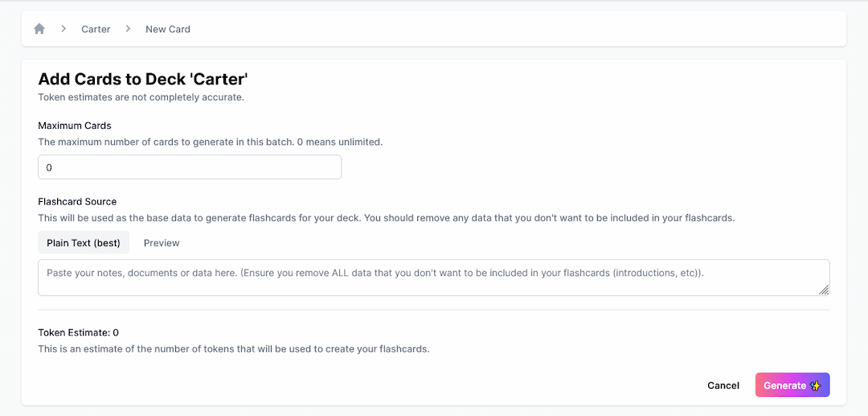Image resolution: width=868 pixels, height=416 pixels.
Task: Open the Carter deck breadcrumb
Action: [x=96, y=29]
